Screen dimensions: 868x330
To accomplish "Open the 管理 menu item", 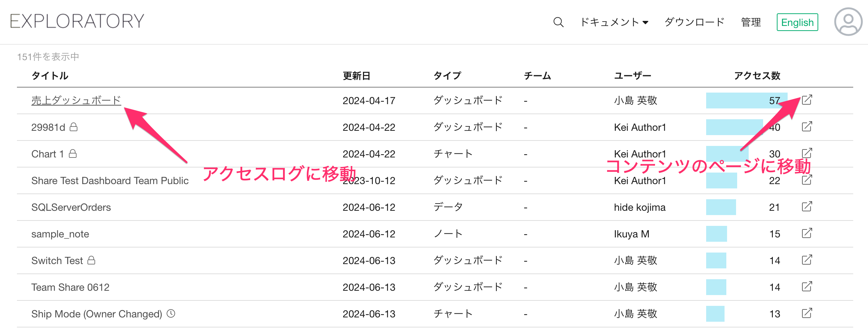I will 751,22.
